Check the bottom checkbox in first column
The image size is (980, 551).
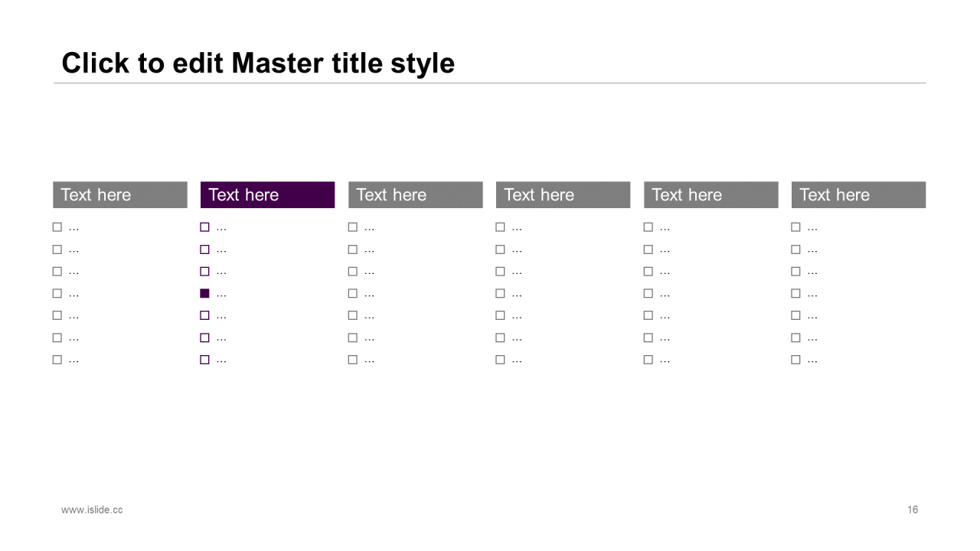57,360
